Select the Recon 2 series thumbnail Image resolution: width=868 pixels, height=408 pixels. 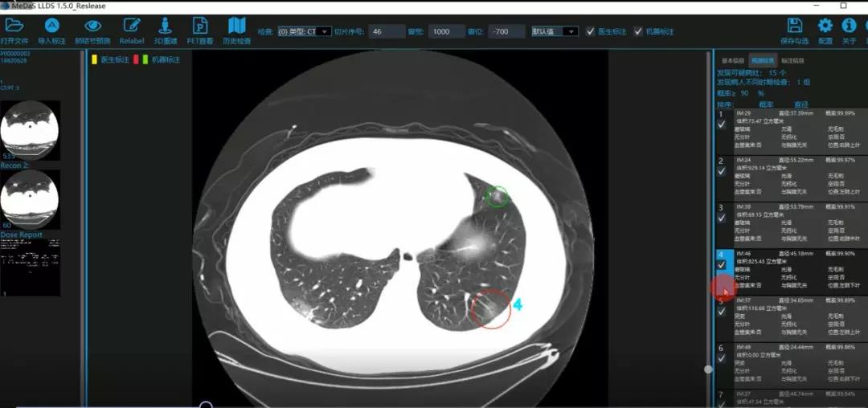pyautogui.click(x=31, y=199)
